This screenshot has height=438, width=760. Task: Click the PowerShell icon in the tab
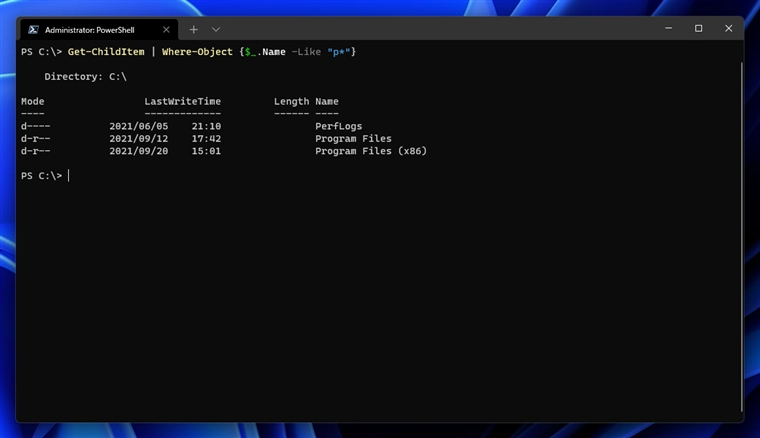(x=33, y=30)
